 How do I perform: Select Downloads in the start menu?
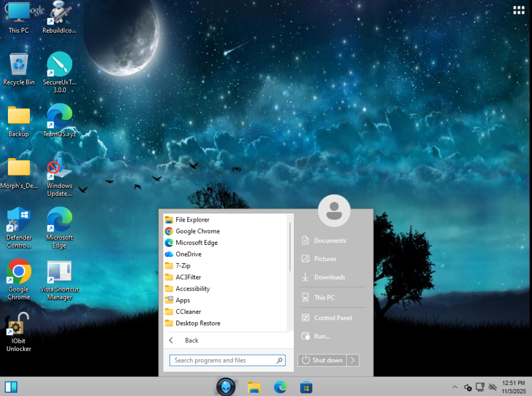coord(329,277)
